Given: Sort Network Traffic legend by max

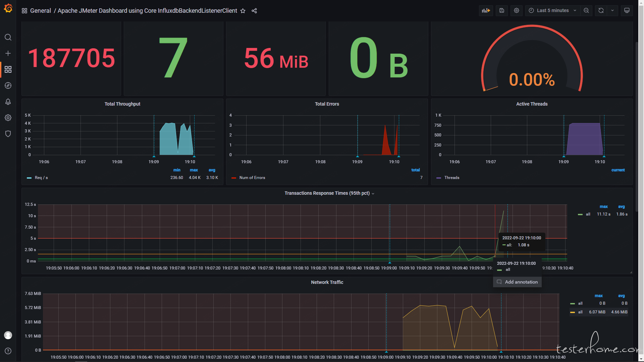Looking at the screenshot, I should [599, 296].
